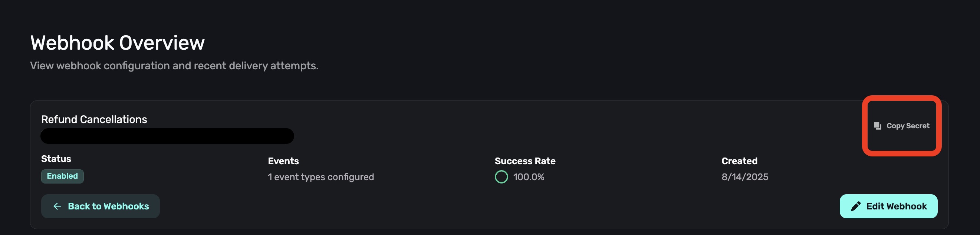Open the Edit Webhook button text
Screen dimensions: 980x235
click(x=896, y=206)
